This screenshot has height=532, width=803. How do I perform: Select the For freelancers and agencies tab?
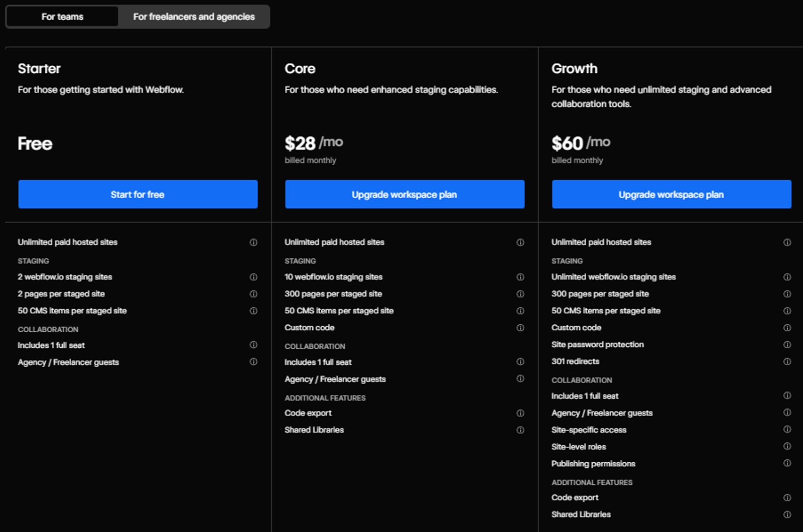click(x=194, y=17)
